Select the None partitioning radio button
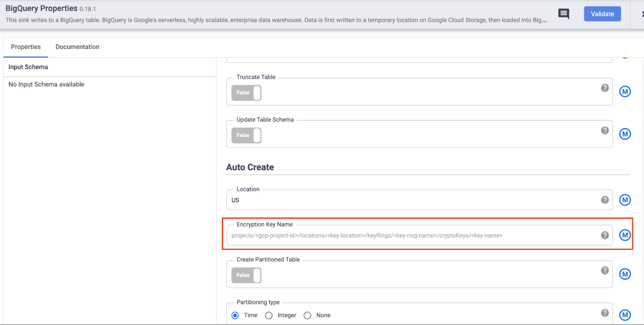The width and height of the screenshot is (644, 325). click(x=307, y=315)
